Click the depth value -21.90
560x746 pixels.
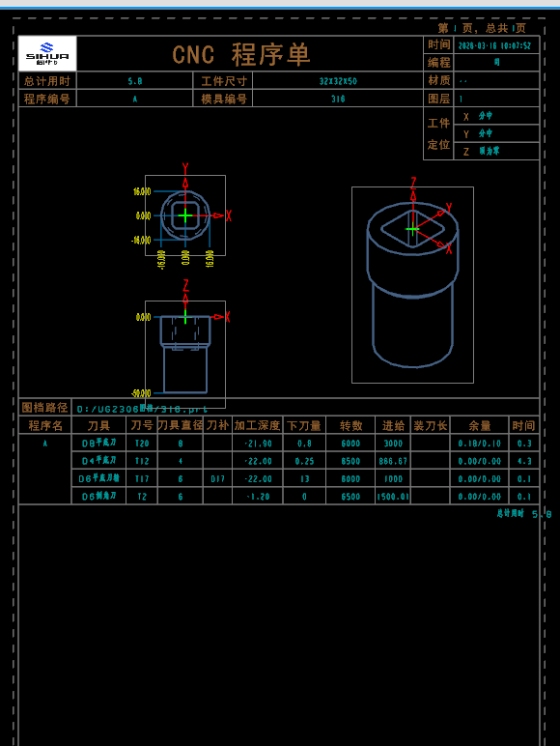click(x=258, y=443)
